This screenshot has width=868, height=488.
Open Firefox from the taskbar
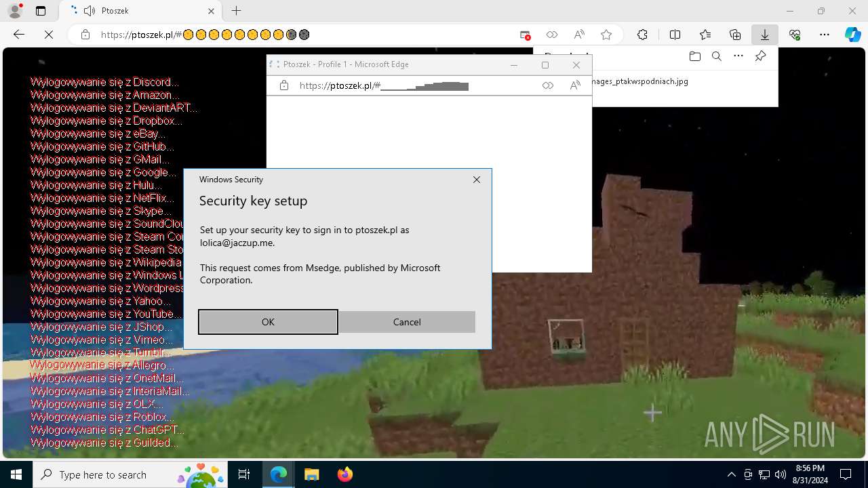(x=344, y=474)
